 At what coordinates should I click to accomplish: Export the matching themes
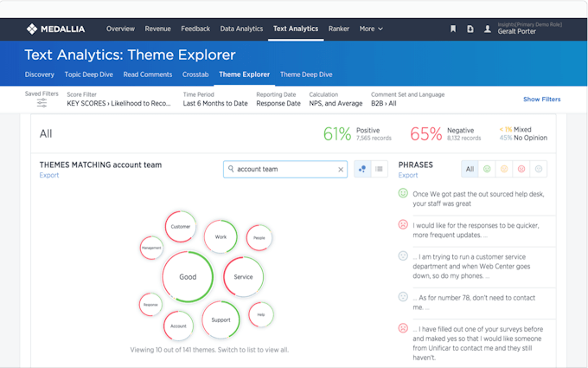point(49,175)
